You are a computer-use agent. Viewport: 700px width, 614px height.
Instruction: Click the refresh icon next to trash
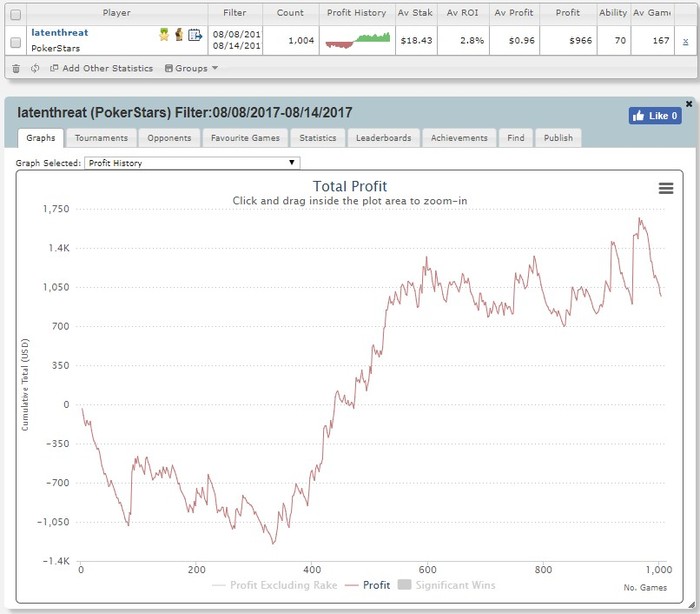pos(35,68)
